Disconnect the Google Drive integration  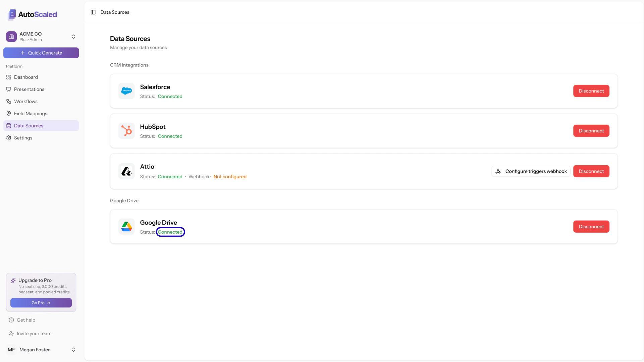coord(591,226)
